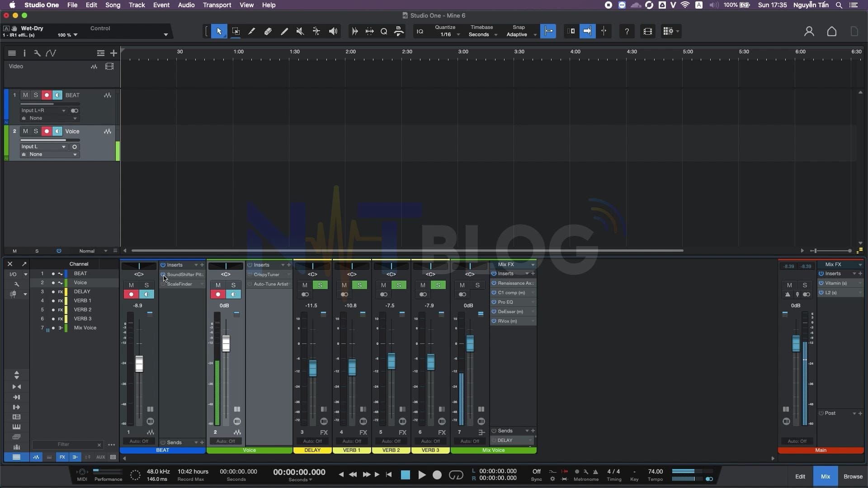
Task: Open the track inspector i icon
Action: point(24,53)
